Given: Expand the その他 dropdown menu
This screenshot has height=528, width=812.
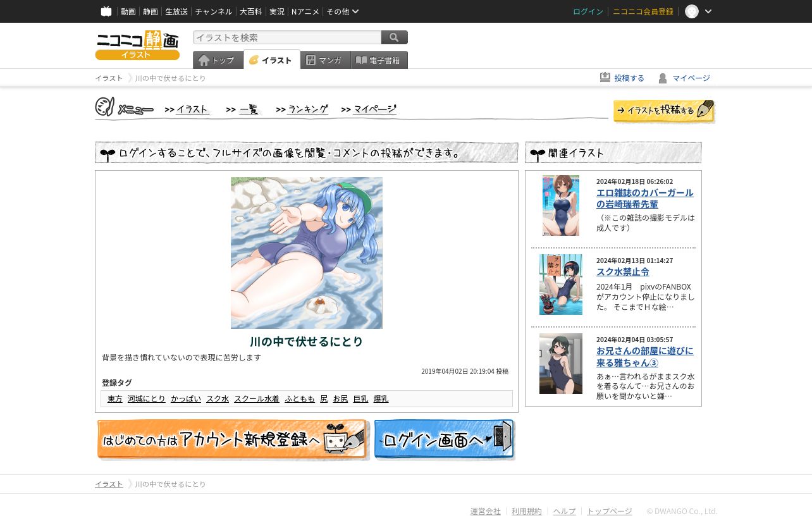Looking at the screenshot, I should tap(343, 11).
